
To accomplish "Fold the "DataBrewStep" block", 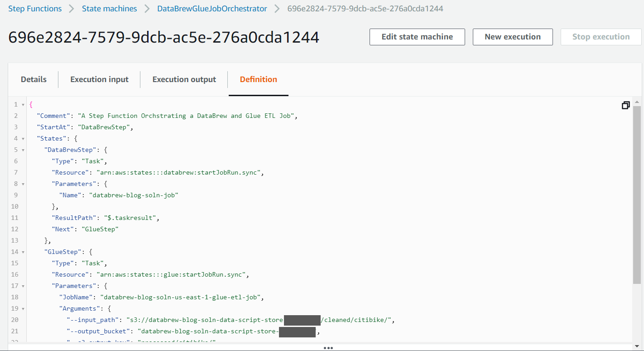I will point(23,150).
